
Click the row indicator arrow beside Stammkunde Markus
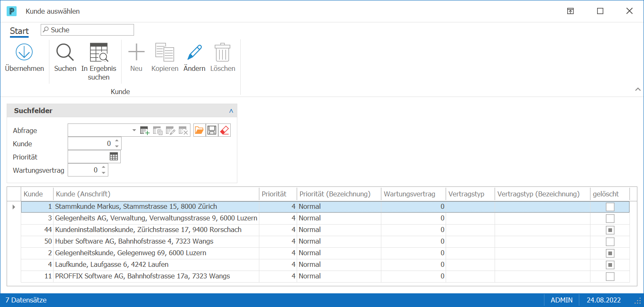[x=14, y=207]
